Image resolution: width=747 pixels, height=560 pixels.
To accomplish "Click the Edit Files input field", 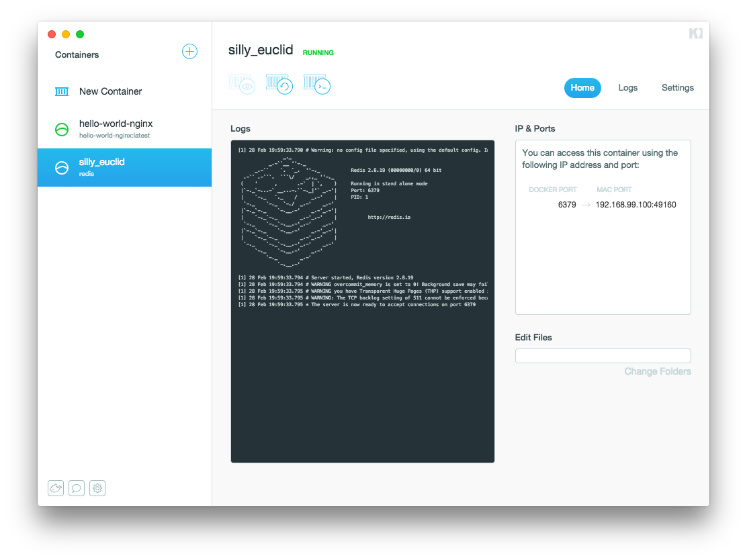I will (603, 355).
